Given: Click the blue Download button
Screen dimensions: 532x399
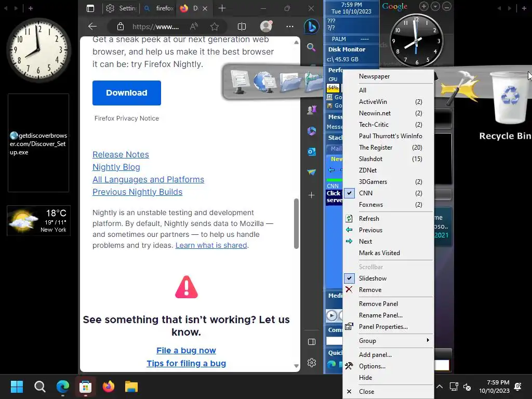Looking at the screenshot, I should click(x=127, y=92).
